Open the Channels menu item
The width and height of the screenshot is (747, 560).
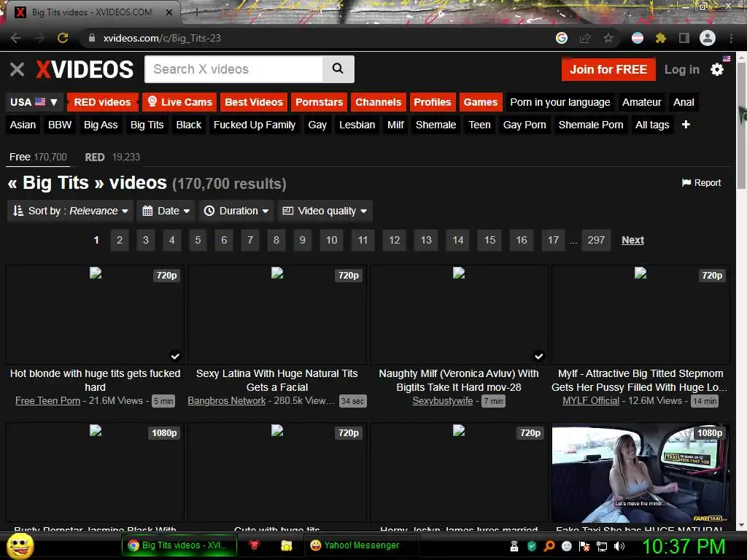tap(379, 102)
